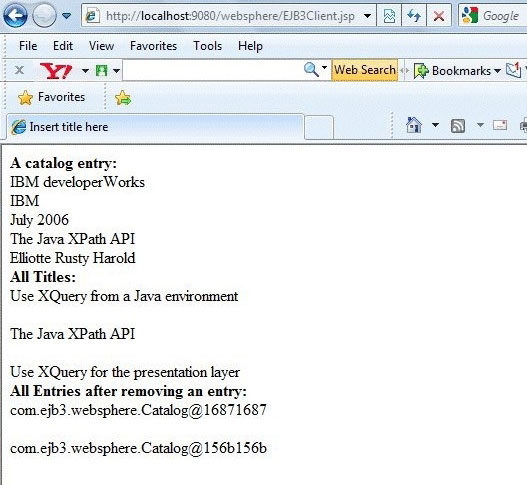Click 'Elliotte Rusty Harold' text
This screenshot has height=485, width=527.
click(x=73, y=258)
